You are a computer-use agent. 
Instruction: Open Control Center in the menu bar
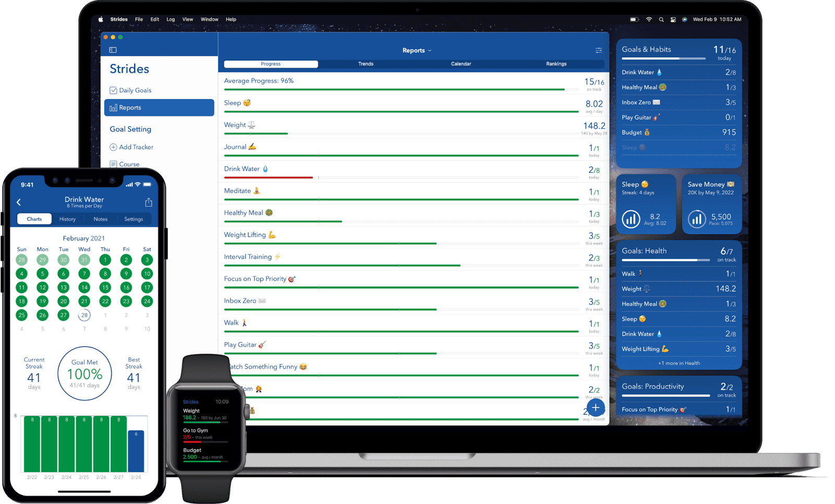(x=673, y=19)
